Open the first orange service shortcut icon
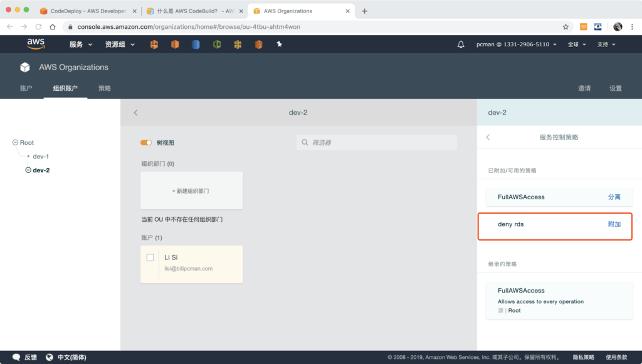642x364 pixels. point(154,44)
